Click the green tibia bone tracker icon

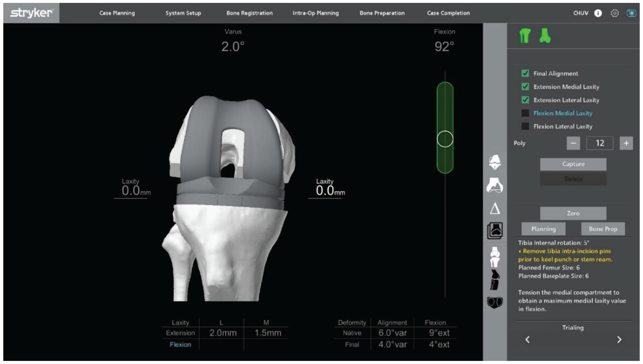pos(525,36)
